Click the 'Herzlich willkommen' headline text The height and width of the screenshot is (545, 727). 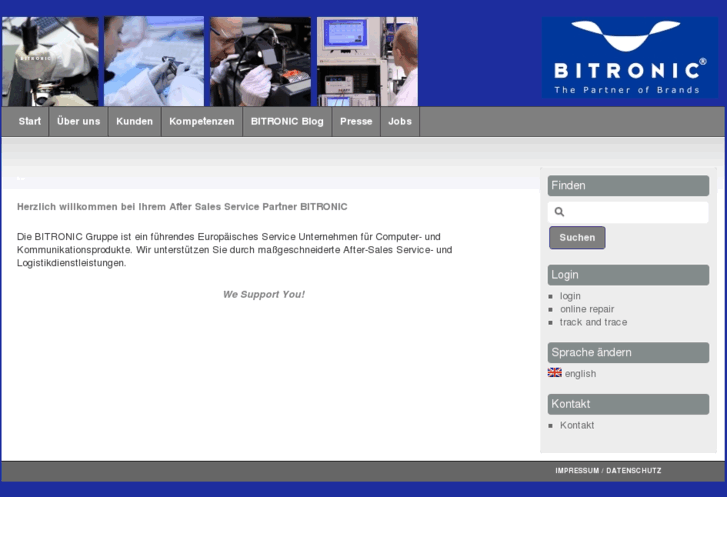click(182, 207)
